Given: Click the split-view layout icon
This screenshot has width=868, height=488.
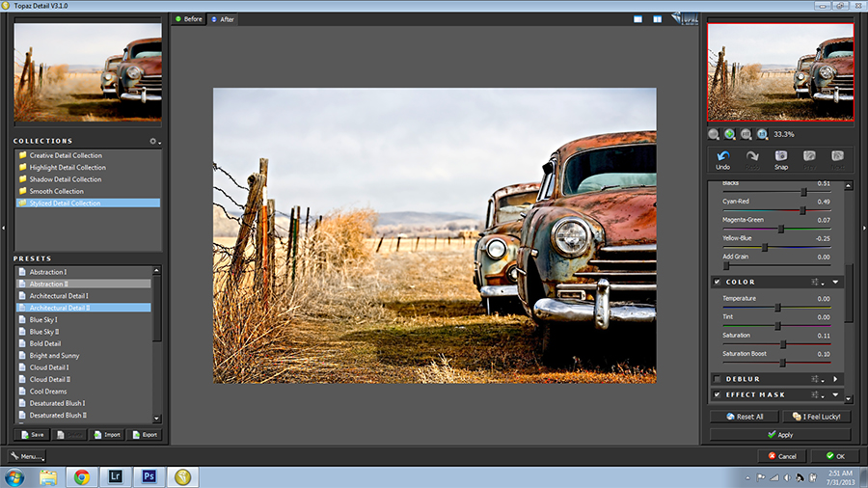Looking at the screenshot, I should (657, 18).
